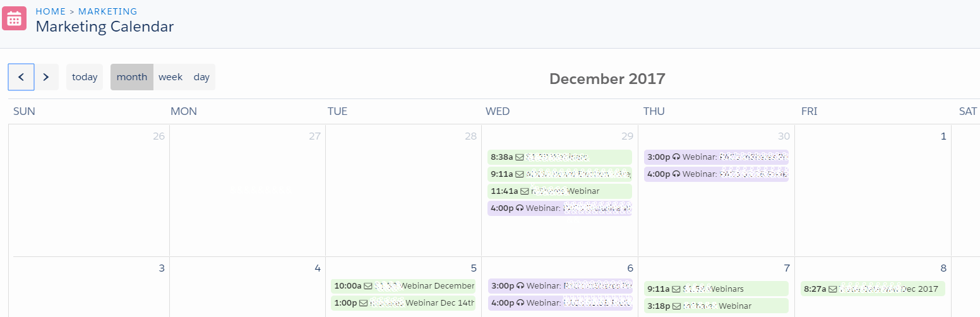Jump to today in the calendar
The image size is (980, 317).
coord(85,77)
